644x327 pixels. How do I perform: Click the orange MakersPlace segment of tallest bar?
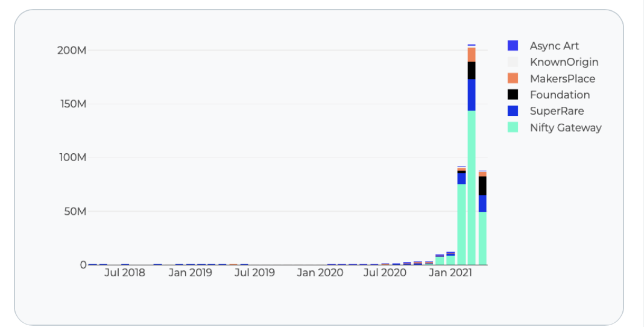(472, 55)
